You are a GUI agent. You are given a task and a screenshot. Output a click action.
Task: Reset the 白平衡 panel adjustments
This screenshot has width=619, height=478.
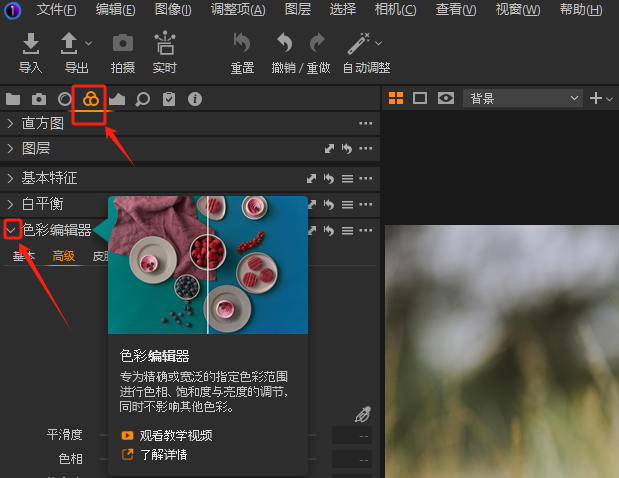(329, 205)
